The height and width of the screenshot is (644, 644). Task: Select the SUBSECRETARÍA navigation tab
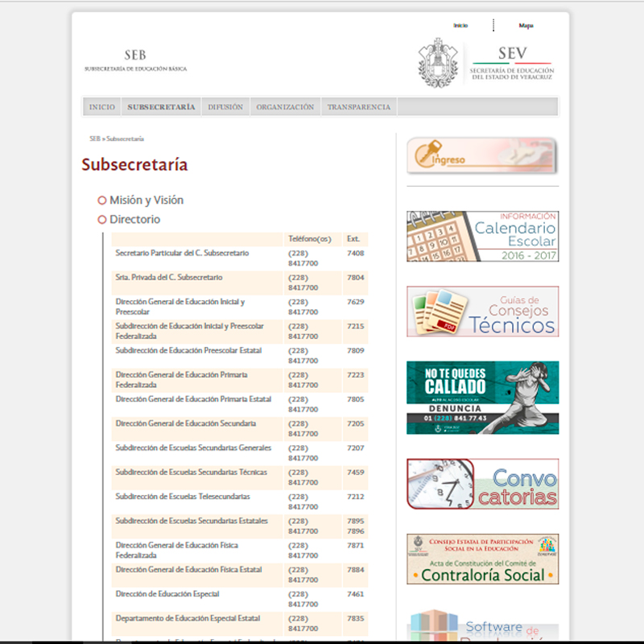(161, 107)
